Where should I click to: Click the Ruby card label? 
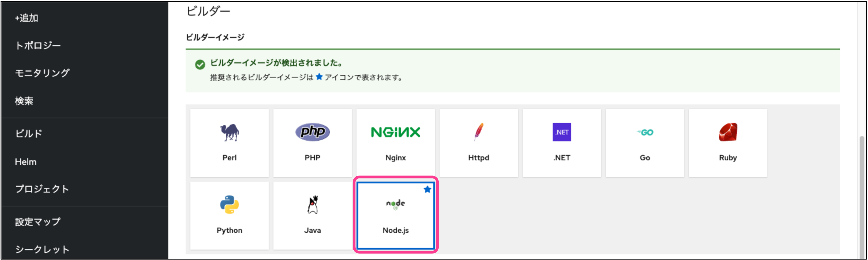pos(728,158)
